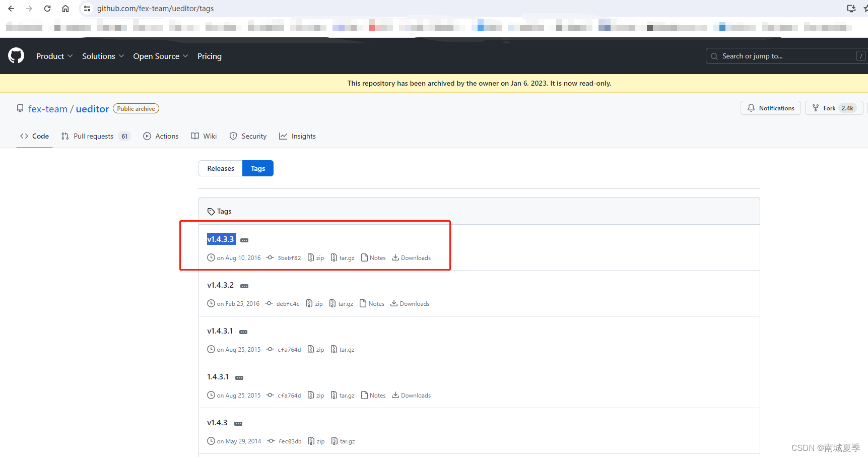This screenshot has height=457, width=868.
Task: Open the Wiki tab
Action: coord(204,136)
